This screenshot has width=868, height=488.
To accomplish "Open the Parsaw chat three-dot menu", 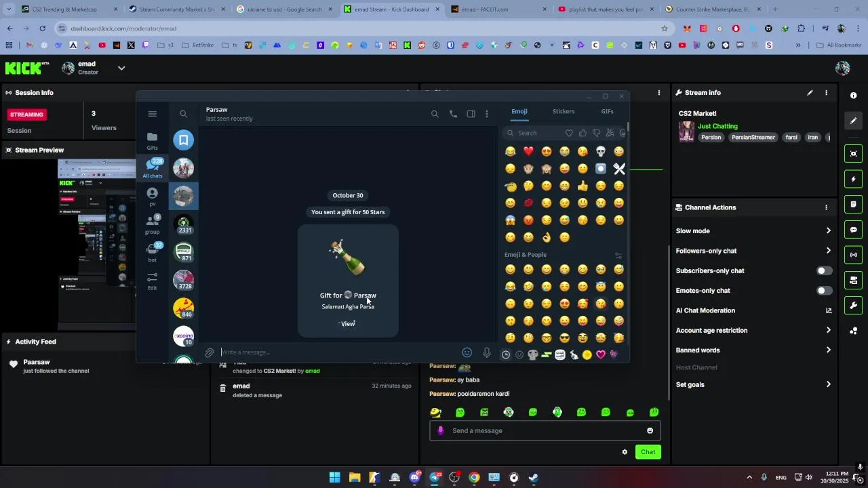I will [486, 114].
